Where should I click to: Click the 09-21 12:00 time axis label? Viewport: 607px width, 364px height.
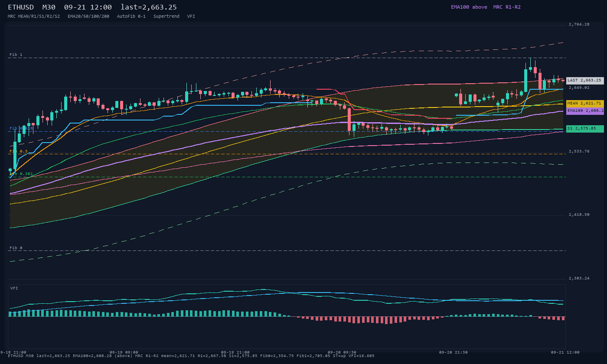point(565,353)
